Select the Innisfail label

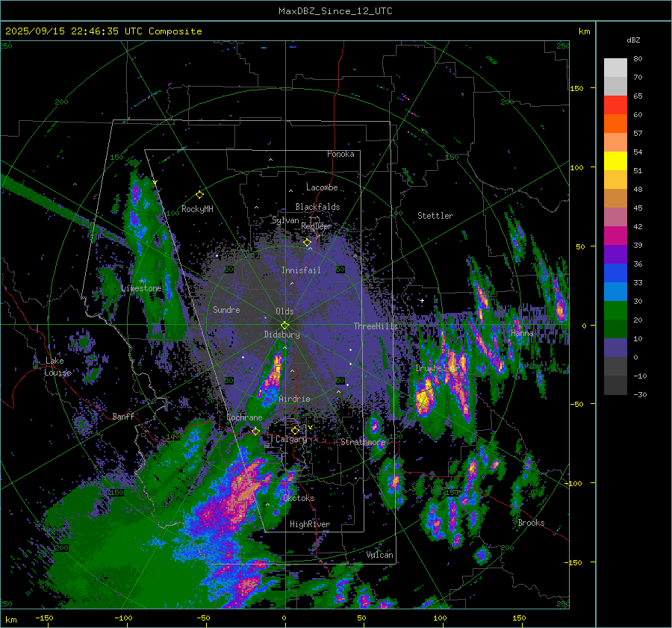301,270
